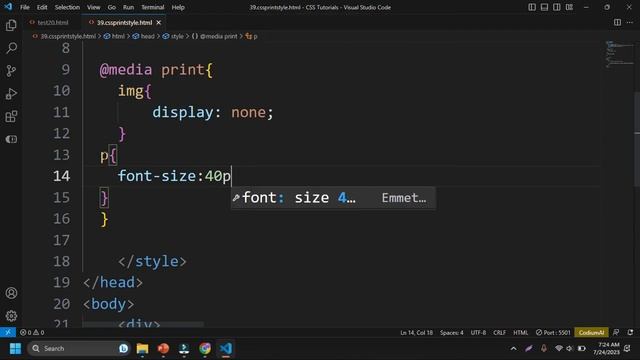The height and width of the screenshot is (360, 640).
Task: Toggle the secondary side bar layout icon
Action: tap(556, 7)
